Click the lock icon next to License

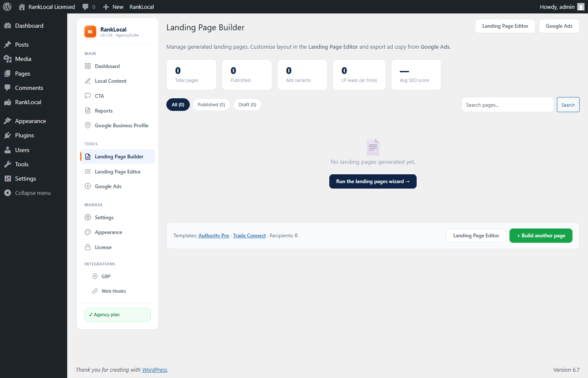click(88, 247)
